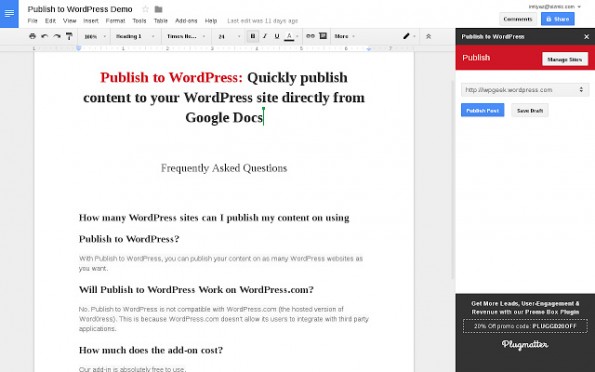Open the Help menu
Screen dimensions: 595x372
(x=211, y=21)
